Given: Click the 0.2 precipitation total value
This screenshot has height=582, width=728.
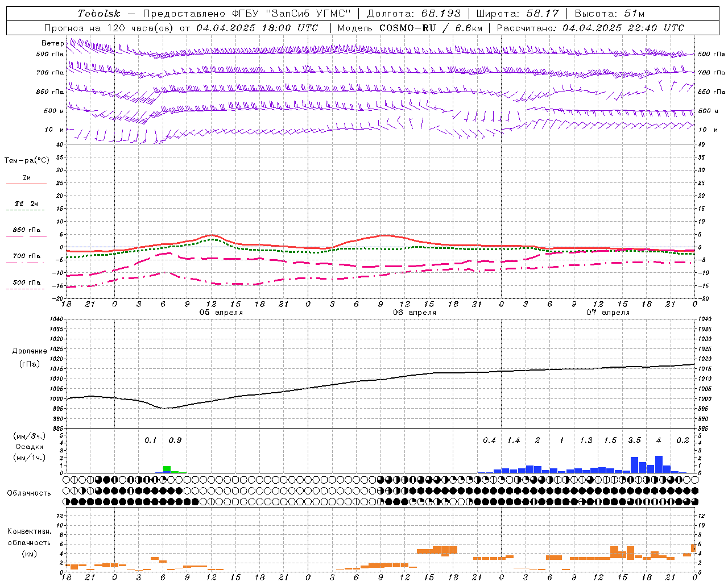Looking at the screenshot, I should (x=682, y=440).
